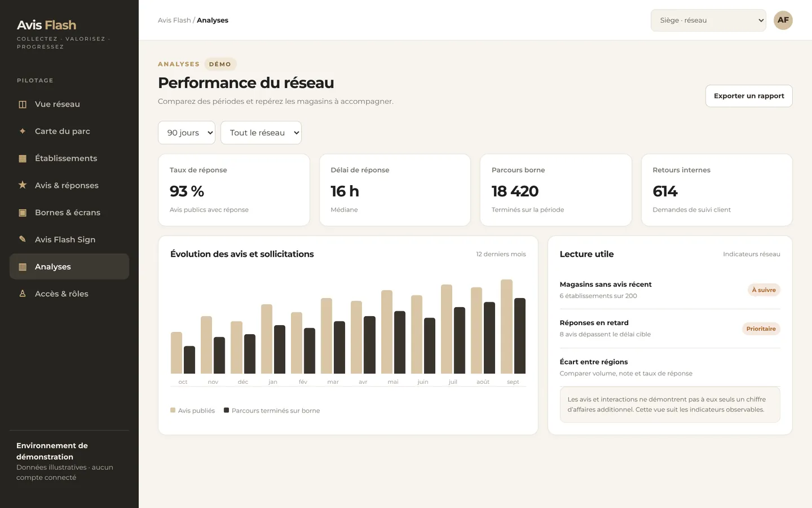Go to Vue réseau page
The height and width of the screenshot is (508, 812).
tap(69, 104)
